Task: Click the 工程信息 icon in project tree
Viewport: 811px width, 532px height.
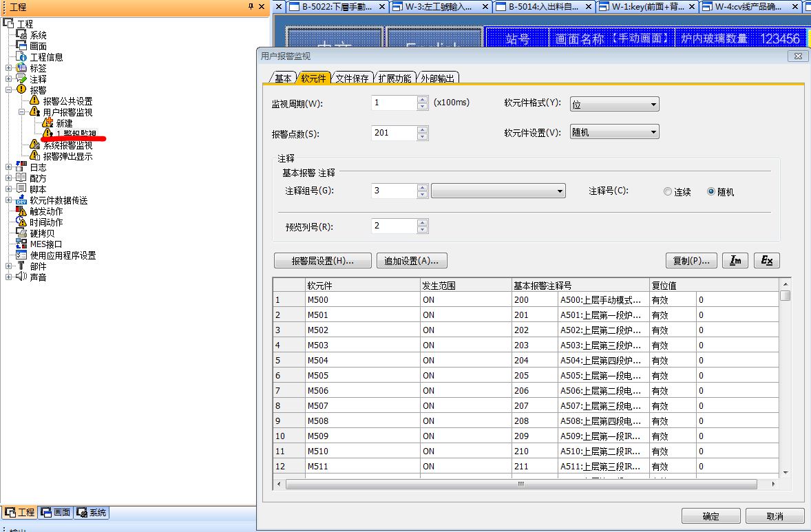Action: 21,57
